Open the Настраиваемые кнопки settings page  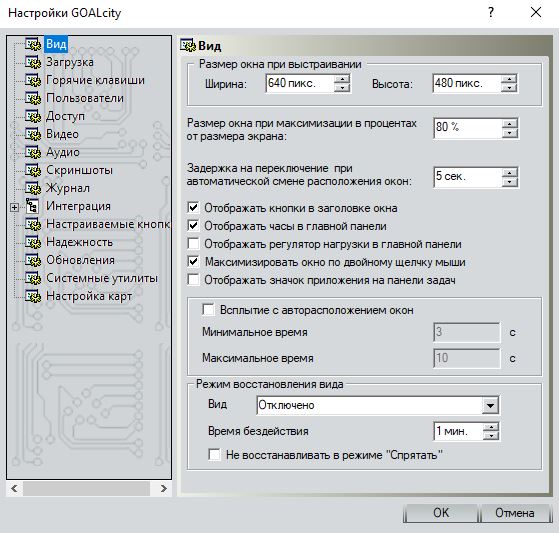[108, 224]
